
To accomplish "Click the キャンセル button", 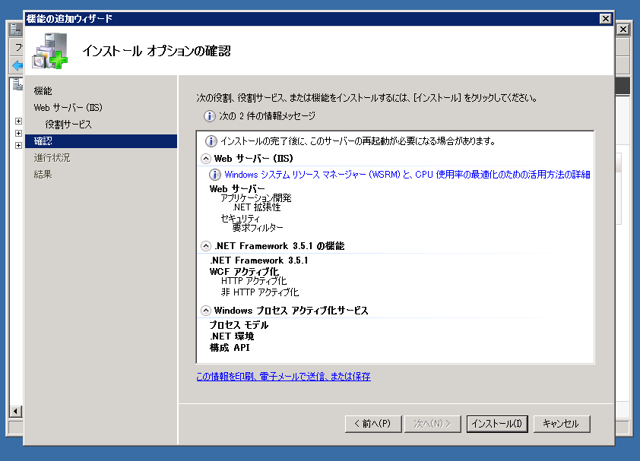I will (562, 424).
